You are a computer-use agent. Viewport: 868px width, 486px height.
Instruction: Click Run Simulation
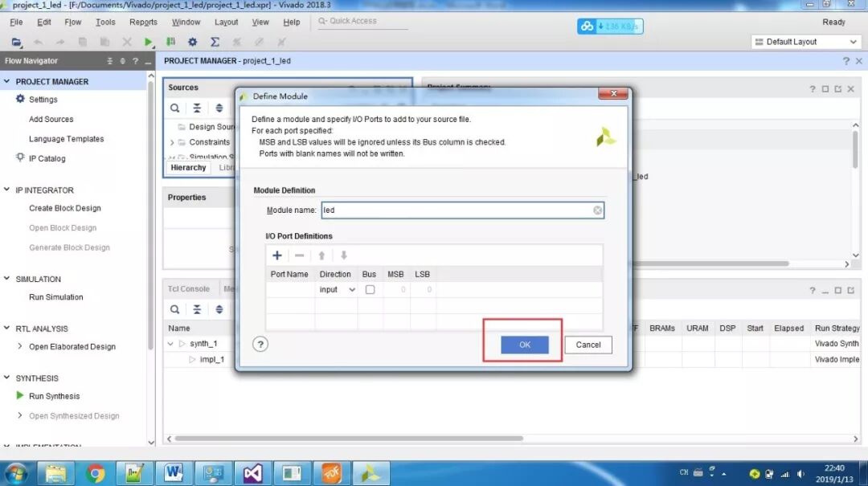(56, 297)
